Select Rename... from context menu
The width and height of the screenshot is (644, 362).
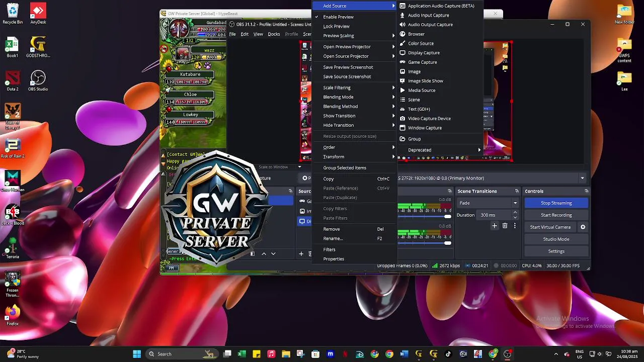point(355,238)
